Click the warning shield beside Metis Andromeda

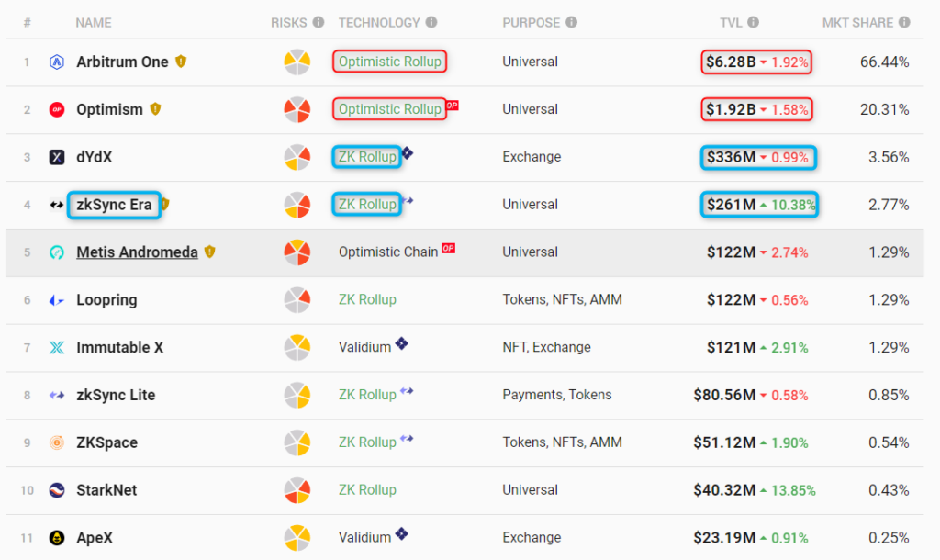(x=210, y=252)
